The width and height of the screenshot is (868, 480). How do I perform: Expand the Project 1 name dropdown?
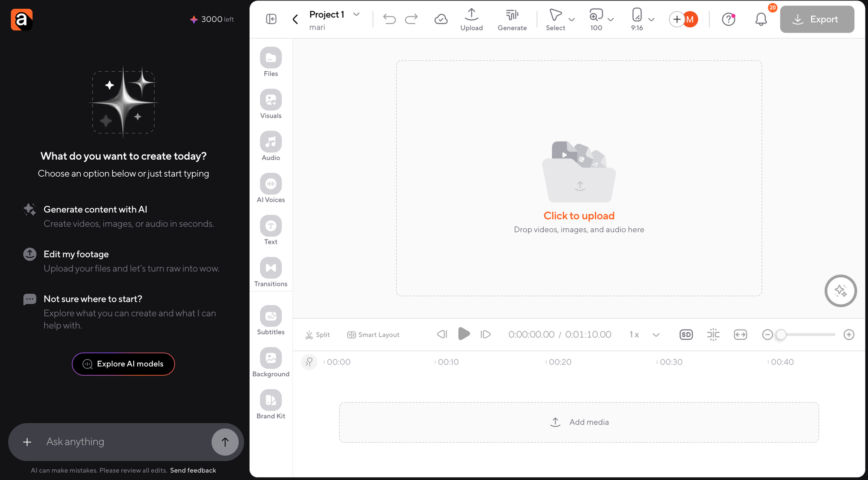click(x=356, y=14)
